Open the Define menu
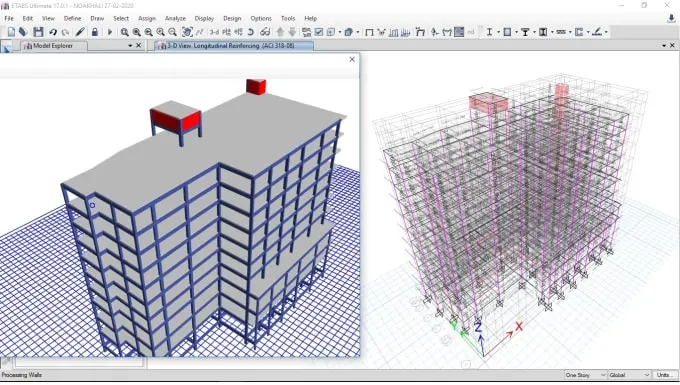Screen dimensions: 680x385 [72, 18]
